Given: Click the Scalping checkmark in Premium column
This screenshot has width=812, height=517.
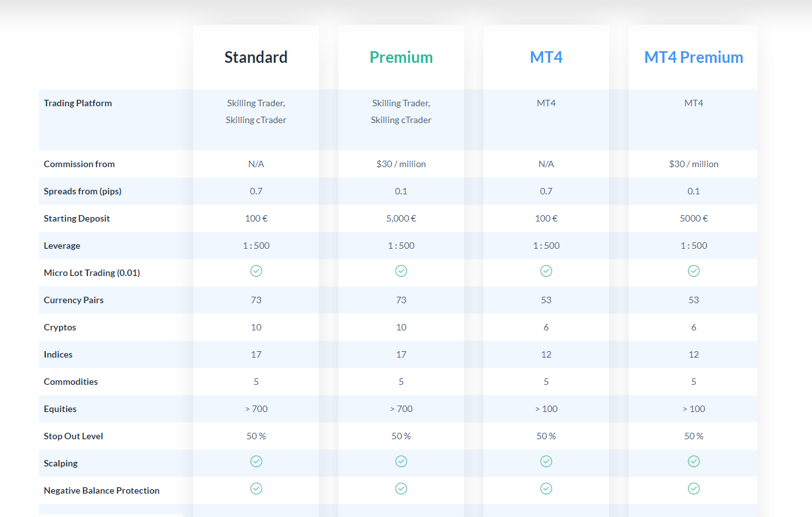Looking at the screenshot, I should tap(401, 461).
